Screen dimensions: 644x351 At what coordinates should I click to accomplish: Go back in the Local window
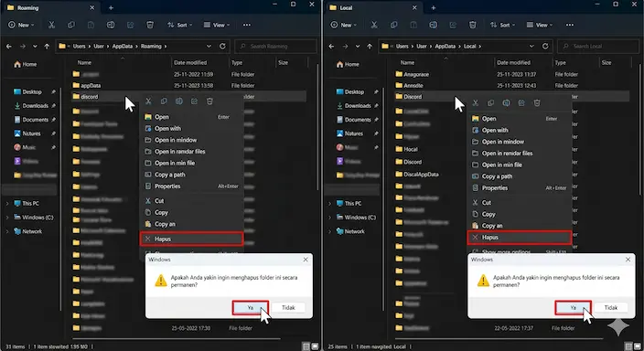click(x=331, y=47)
